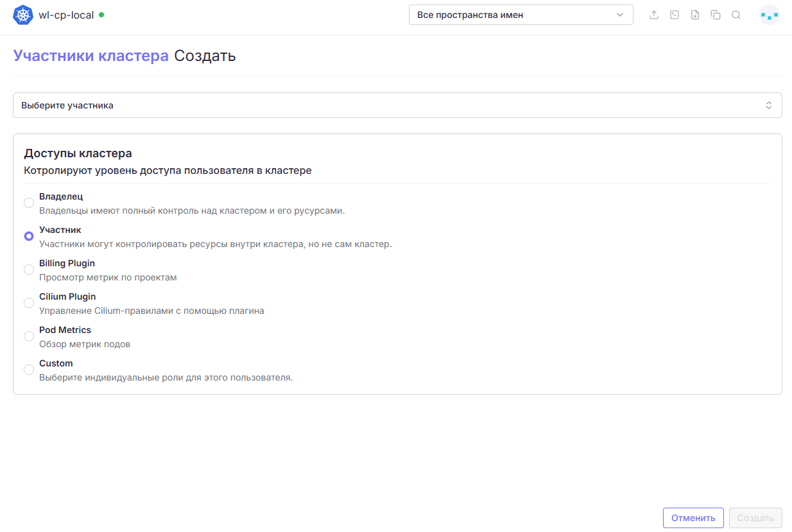Click the Kubernetes cluster logo icon
Screen dimensions: 792x532
coord(23,15)
